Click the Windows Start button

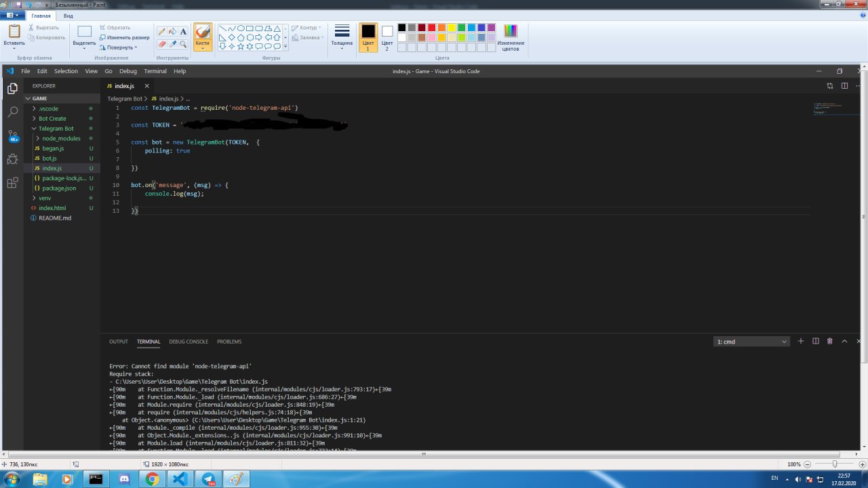tap(14, 479)
